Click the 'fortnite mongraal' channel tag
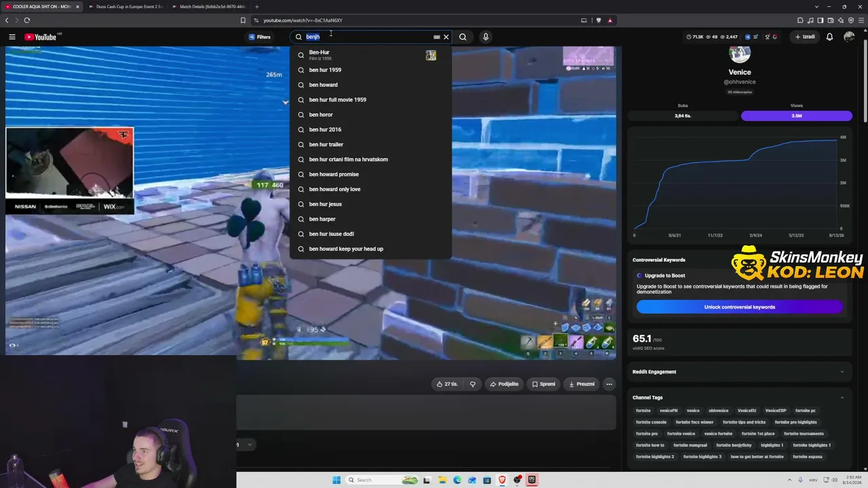 click(692, 445)
